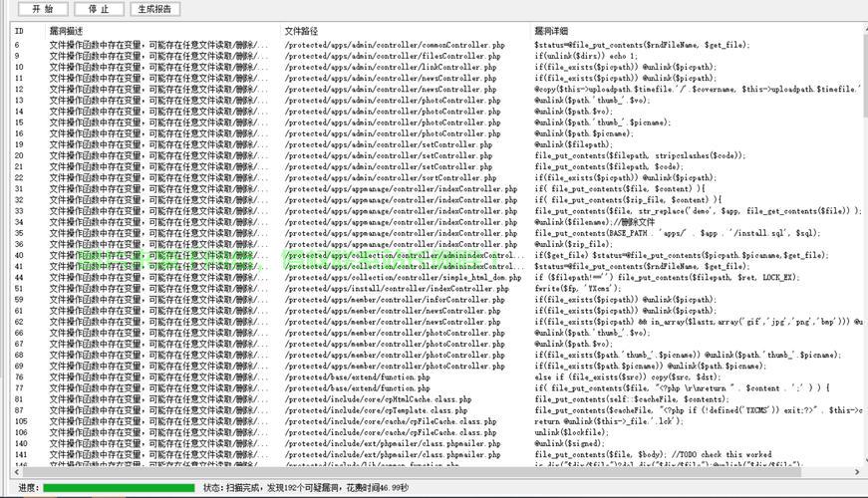Click the 进度 progress label
Image resolution: width=868 pixels, height=498 pixels.
[29, 487]
